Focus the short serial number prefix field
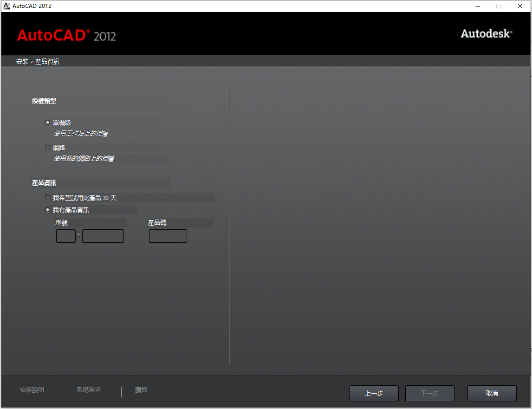 click(x=66, y=236)
